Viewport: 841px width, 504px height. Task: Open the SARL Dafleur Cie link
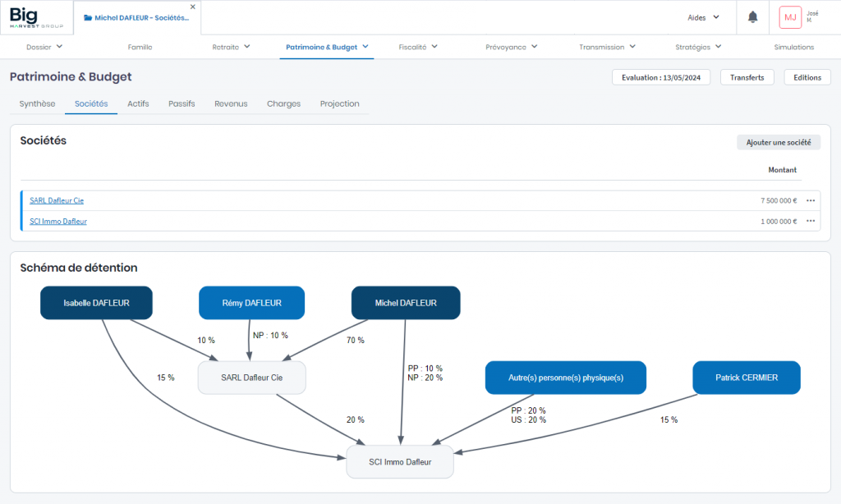tap(57, 200)
